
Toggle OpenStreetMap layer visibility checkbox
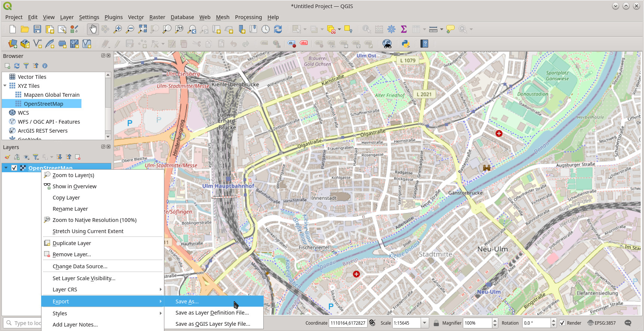[14, 168]
